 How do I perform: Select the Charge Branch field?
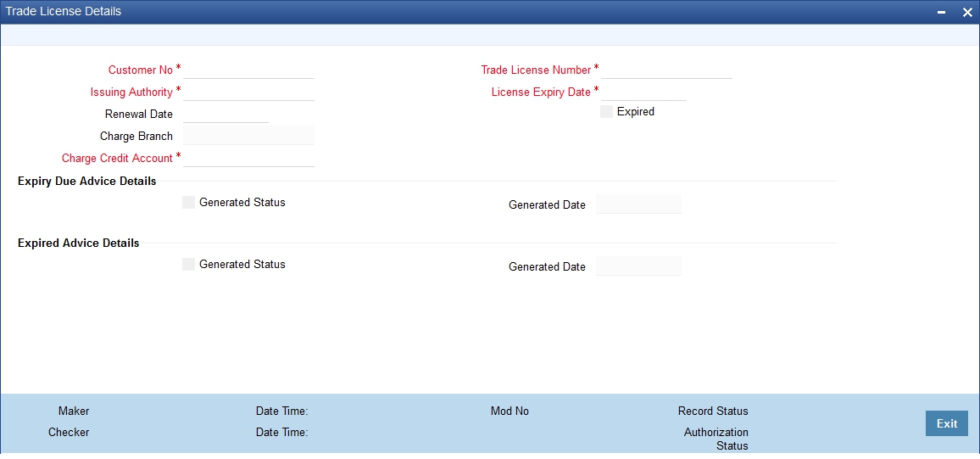[248, 136]
